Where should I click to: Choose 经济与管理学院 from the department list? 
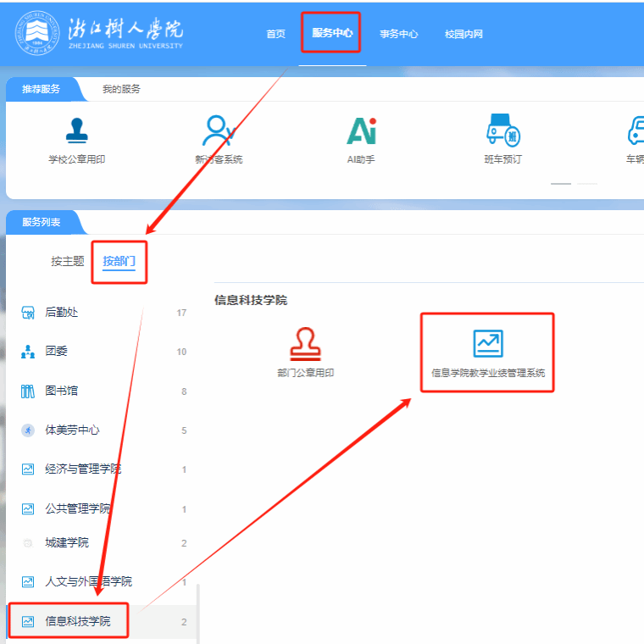coord(82,469)
